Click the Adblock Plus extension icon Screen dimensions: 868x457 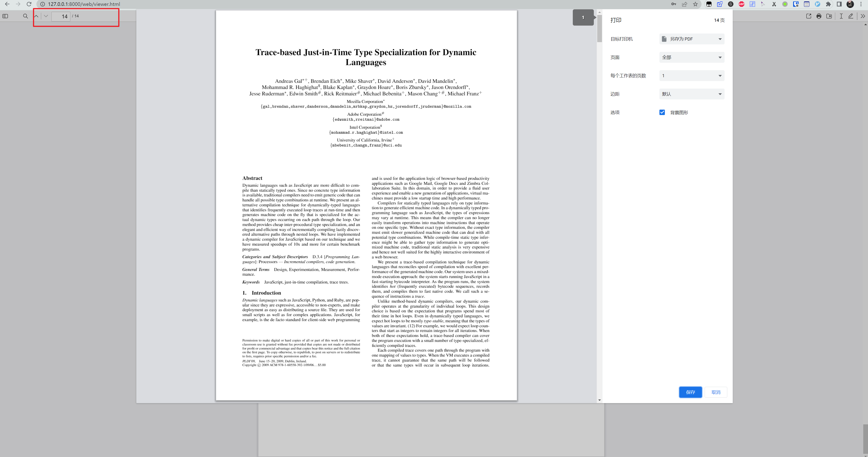tap(741, 4)
